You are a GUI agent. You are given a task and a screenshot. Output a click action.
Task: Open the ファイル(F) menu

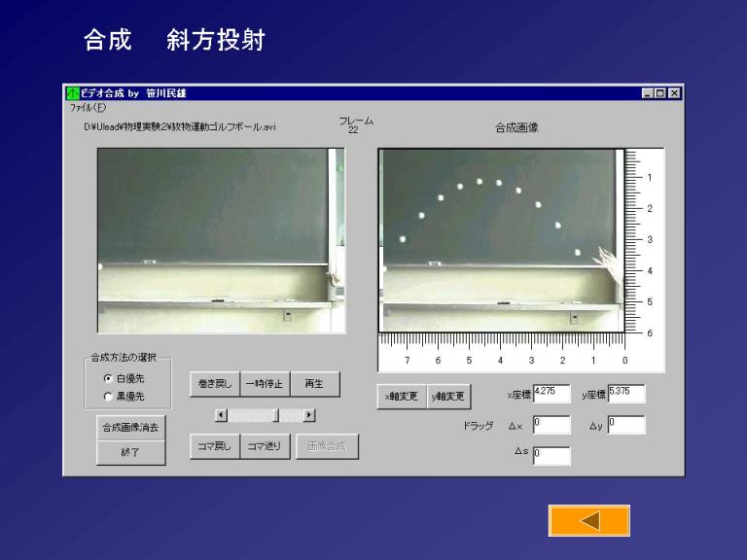(x=88, y=107)
